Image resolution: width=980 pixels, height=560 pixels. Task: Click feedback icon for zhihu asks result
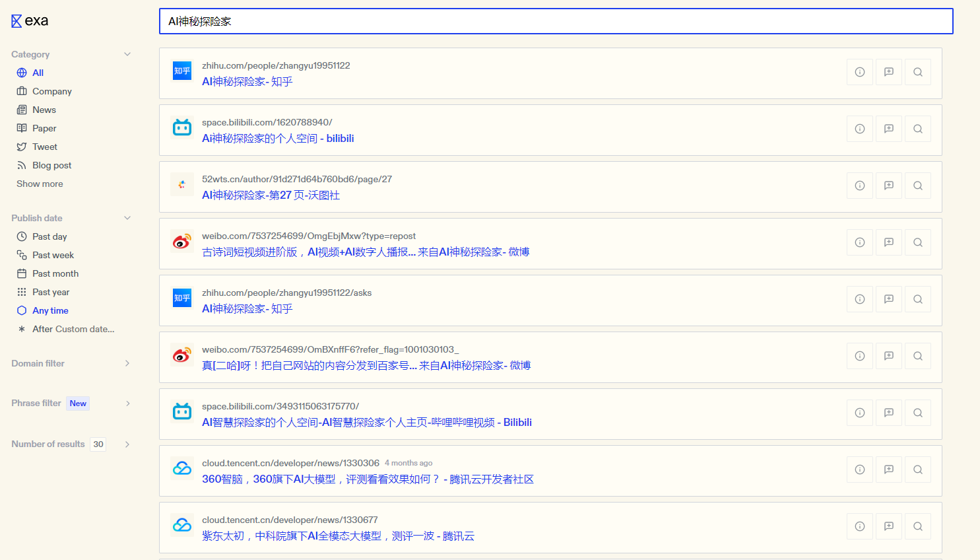click(889, 299)
